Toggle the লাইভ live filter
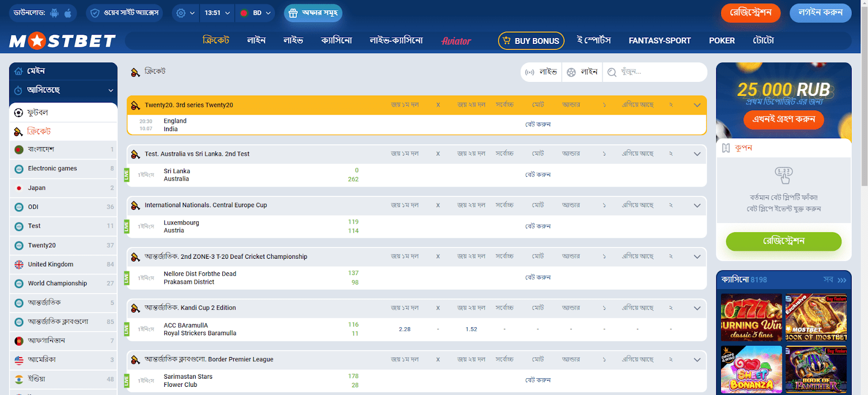Screen dimensions: 868x395 coord(541,72)
